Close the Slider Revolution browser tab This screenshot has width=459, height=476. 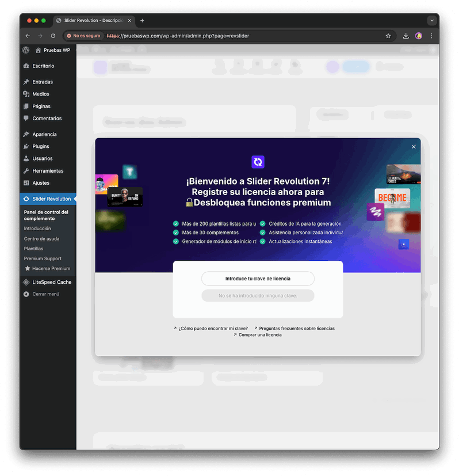pos(129,21)
